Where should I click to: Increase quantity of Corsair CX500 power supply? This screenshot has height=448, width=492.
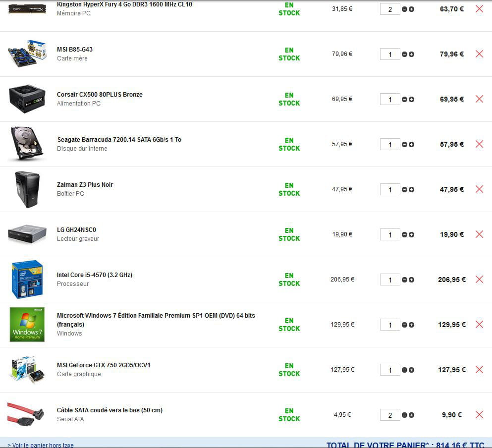pyautogui.click(x=411, y=100)
